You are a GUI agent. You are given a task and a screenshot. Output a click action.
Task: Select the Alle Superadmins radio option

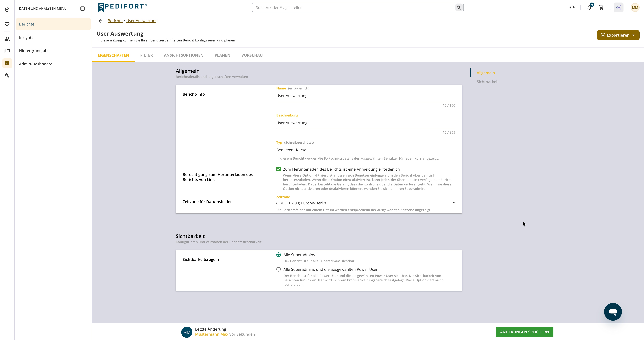278,255
